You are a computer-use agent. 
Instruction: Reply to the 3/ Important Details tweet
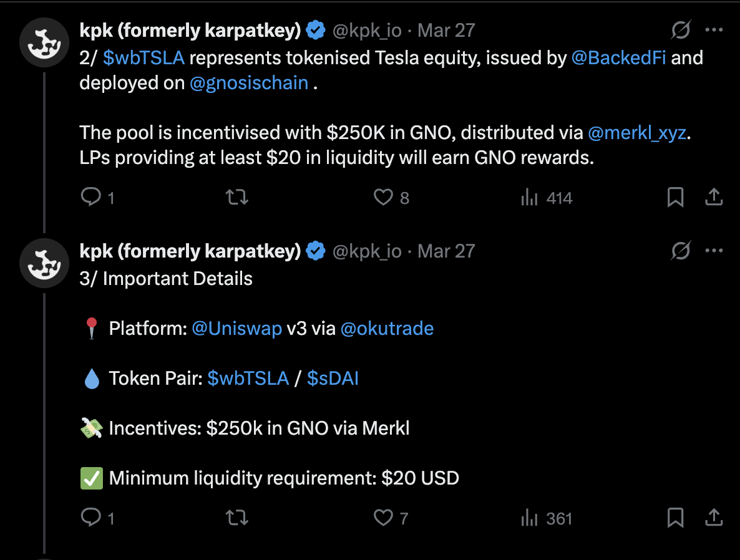click(91, 518)
